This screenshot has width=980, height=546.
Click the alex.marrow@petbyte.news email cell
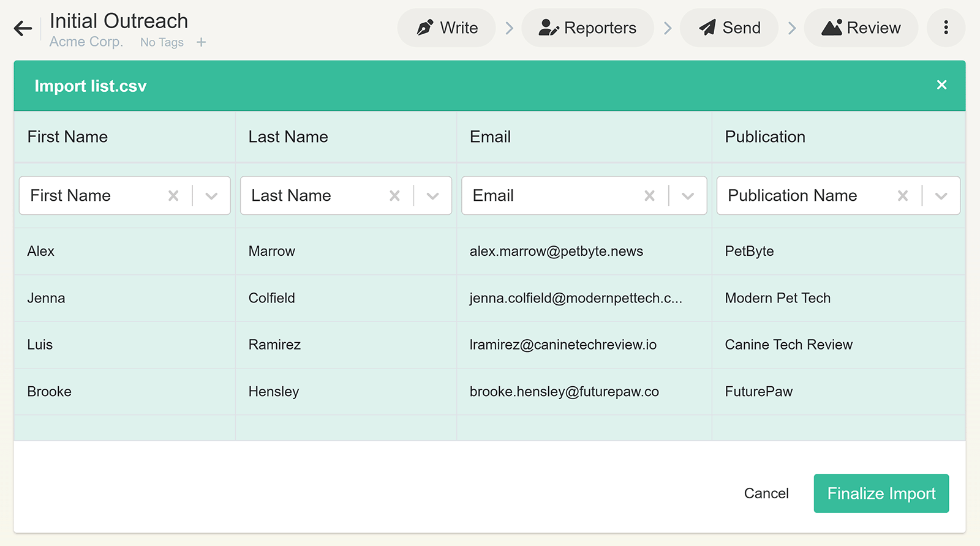[x=584, y=252]
